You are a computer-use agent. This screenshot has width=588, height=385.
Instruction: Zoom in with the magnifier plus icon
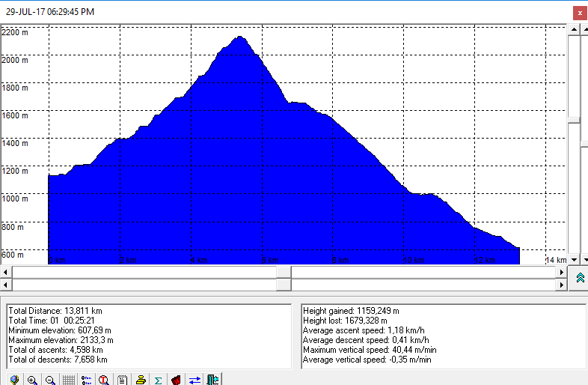point(32,380)
